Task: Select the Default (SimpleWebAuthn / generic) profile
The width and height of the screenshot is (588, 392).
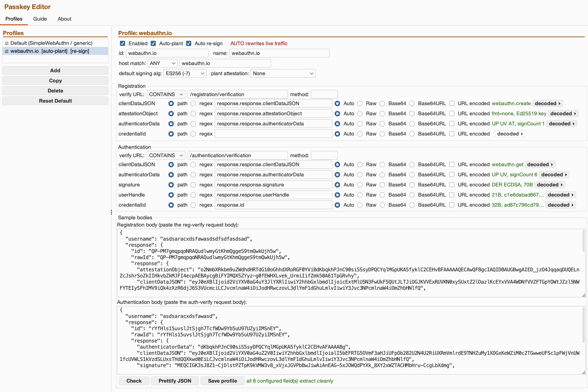Action: coord(55,43)
